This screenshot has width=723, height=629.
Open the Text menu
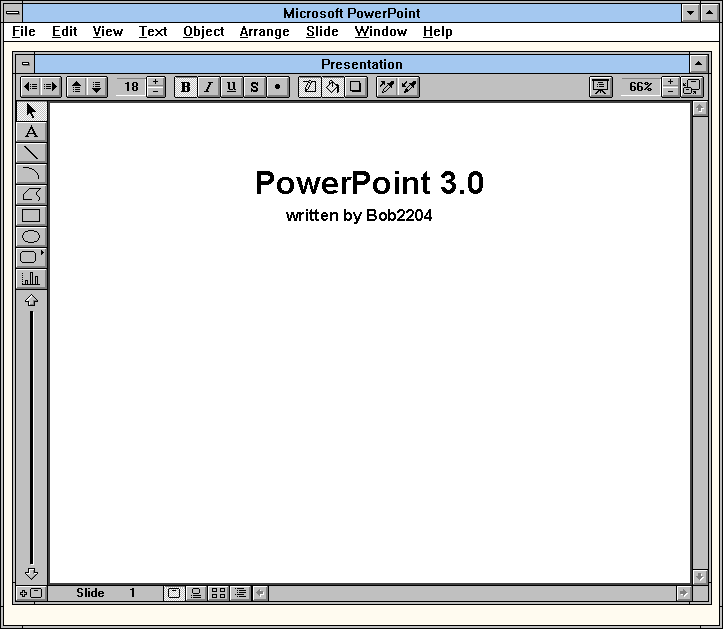[x=153, y=31]
